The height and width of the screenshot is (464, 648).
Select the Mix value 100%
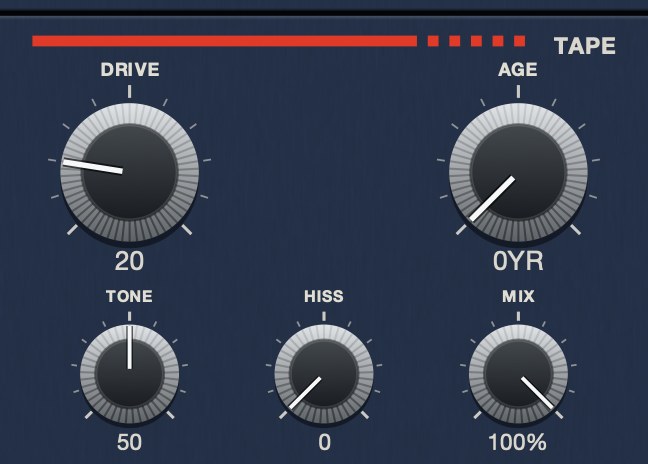tap(518, 443)
